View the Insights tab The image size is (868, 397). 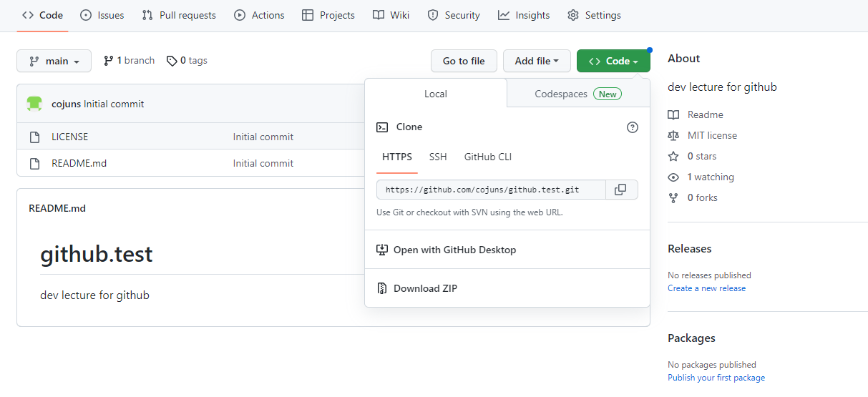point(524,15)
